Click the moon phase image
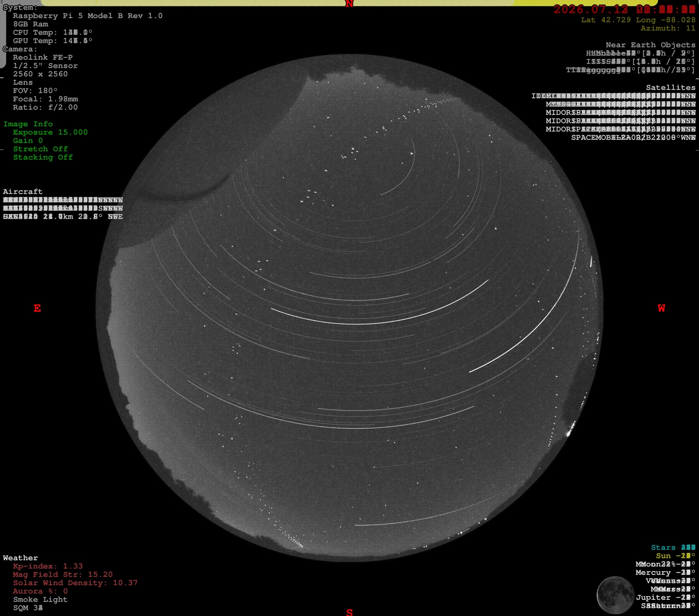Image resolution: width=699 pixels, height=616 pixels. click(615, 595)
